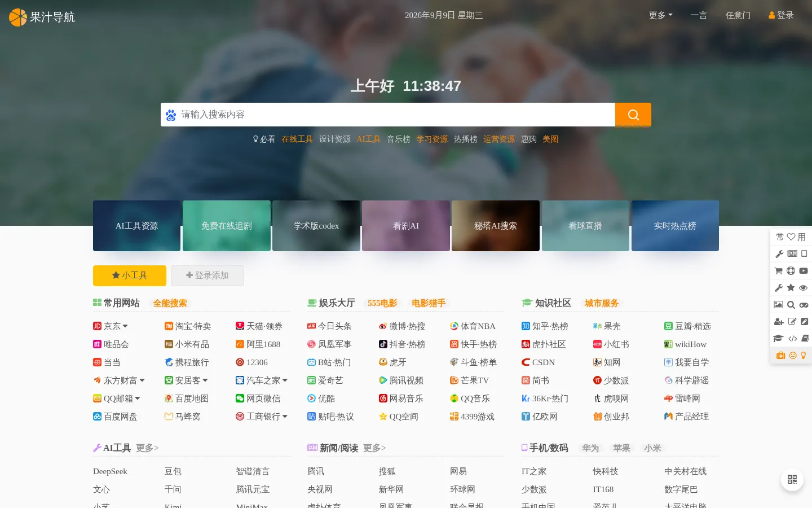Open the 免费在线追剧 card
Screen dimensions: 812x508
coord(227,226)
